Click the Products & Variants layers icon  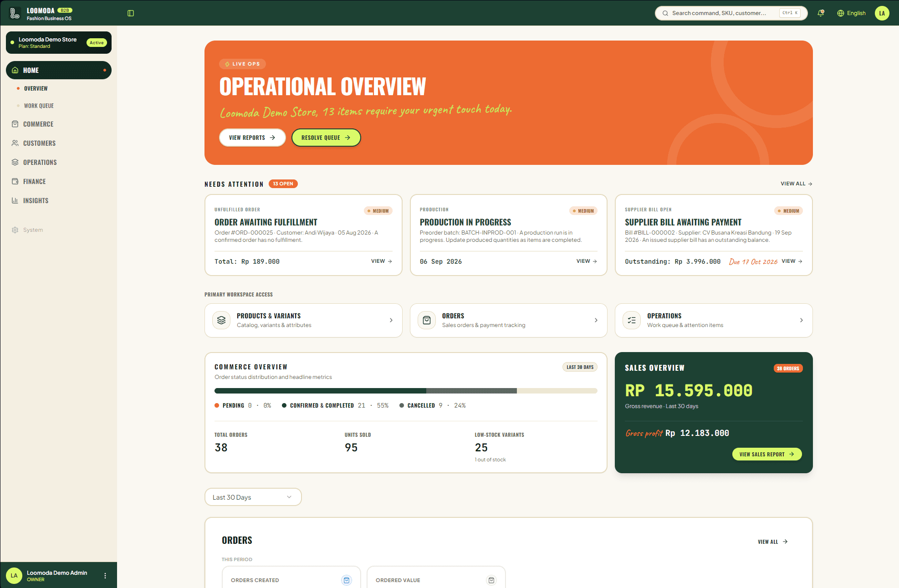click(221, 320)
